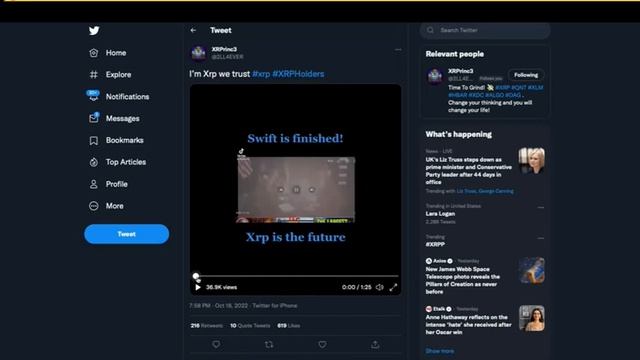Open the #XRPP trending topic
Image resolution: width=640 pixels, height=360 pixels.
[435, 244]
